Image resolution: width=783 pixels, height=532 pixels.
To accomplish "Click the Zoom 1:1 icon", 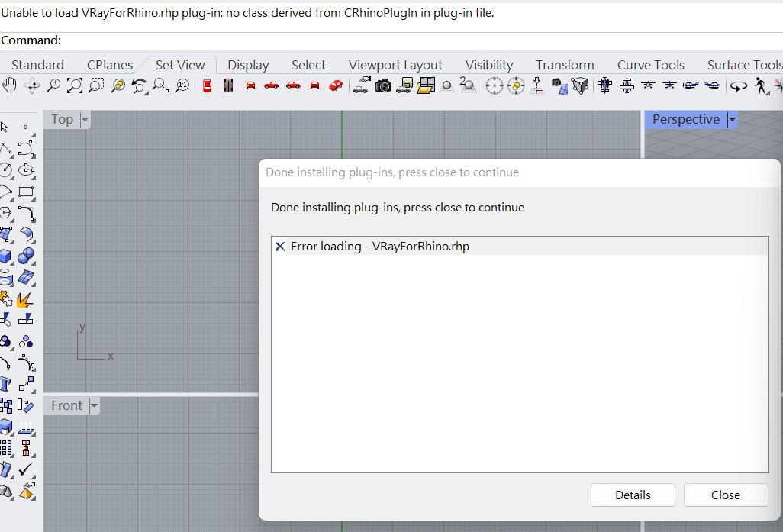I will [182, 85].
